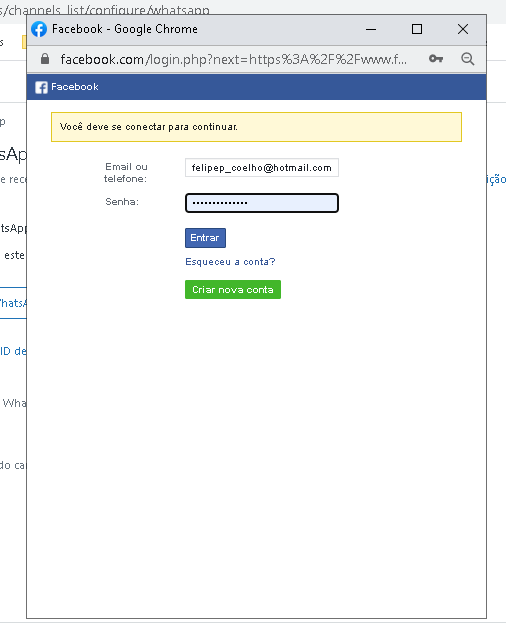Click the lock site-info icon
The height and width of the screenshot is (630, 506).
pyautogui.click(x=45, y=59)
